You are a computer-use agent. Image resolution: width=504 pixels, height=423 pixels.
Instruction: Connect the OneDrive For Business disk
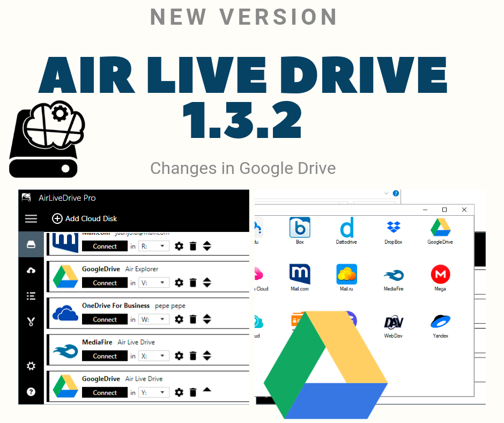[x=105, y=319]
